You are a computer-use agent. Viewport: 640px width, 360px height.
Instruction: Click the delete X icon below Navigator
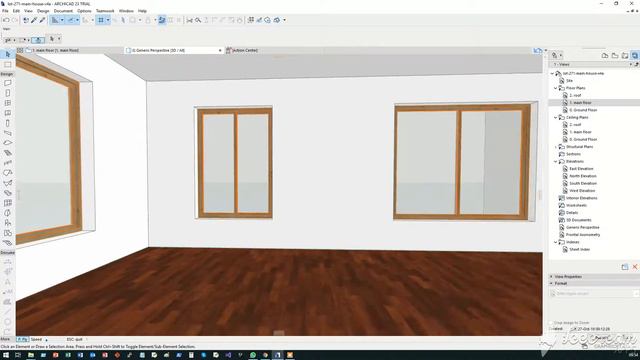coord(635,267)
